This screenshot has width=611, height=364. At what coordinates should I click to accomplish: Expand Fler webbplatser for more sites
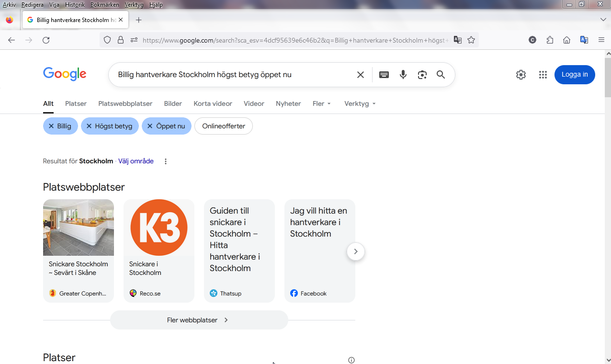[x=198, y=320]
